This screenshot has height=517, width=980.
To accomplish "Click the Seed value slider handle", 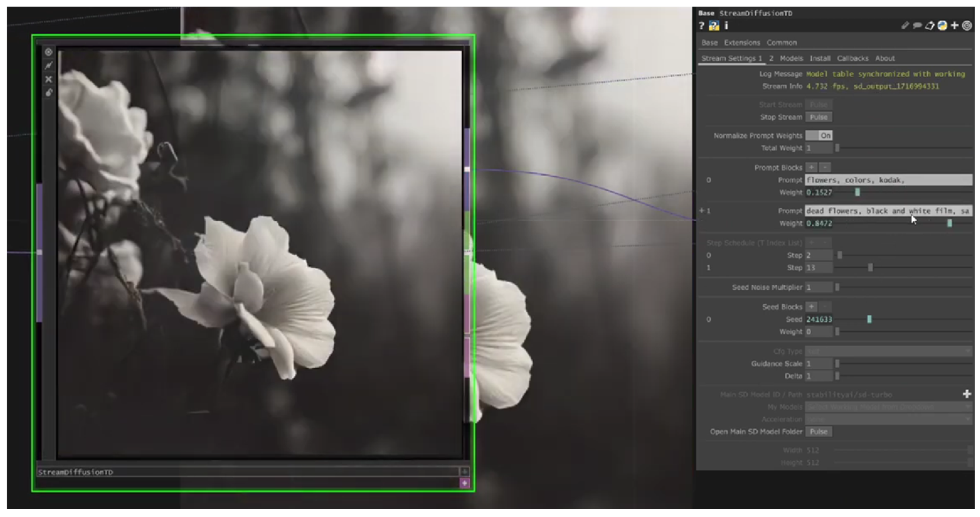I will pos(869,319).
